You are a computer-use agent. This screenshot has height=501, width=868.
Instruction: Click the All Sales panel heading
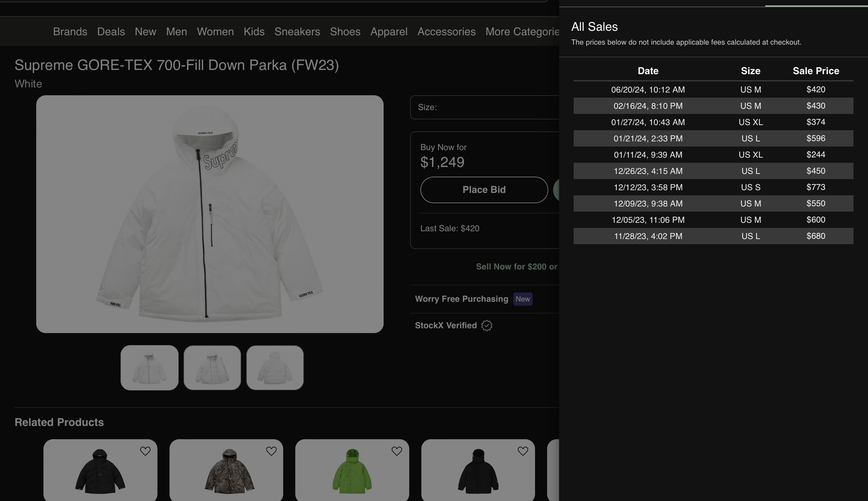tap(594, 27)
